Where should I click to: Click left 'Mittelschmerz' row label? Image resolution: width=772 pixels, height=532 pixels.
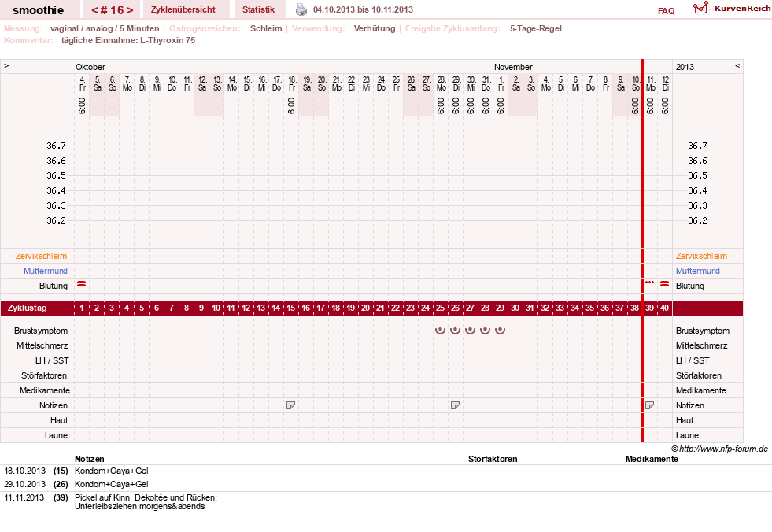(42, 345)
